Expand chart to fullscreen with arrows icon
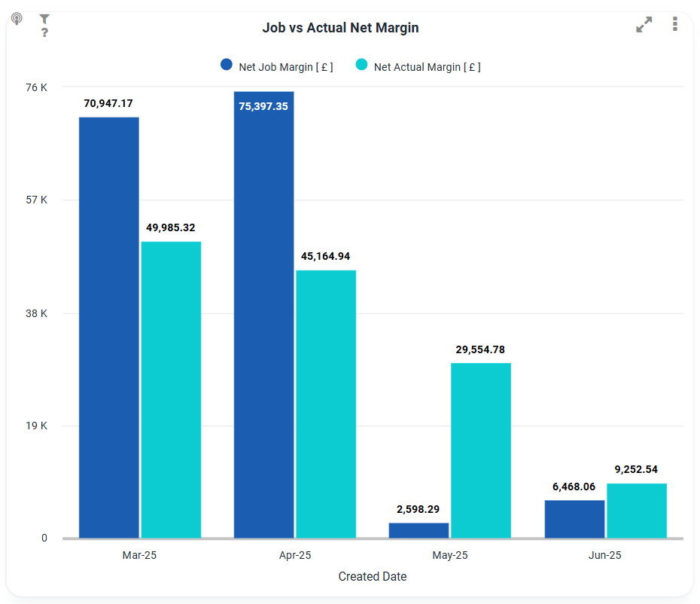 coord(644,25)
